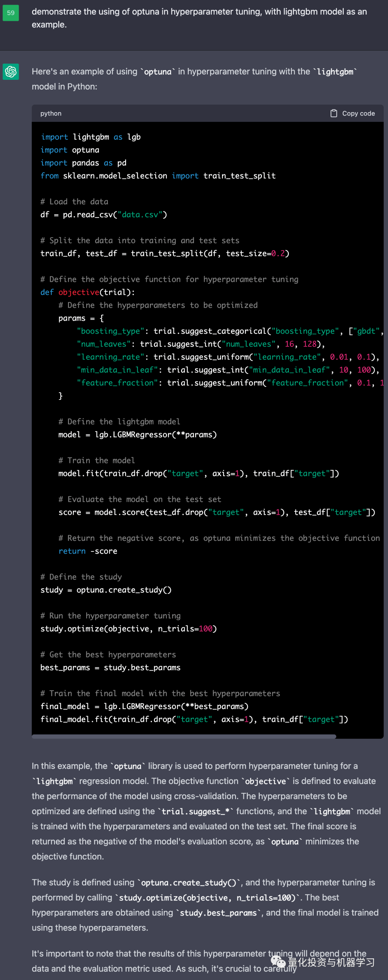This screenshot has width=388, height=980.
Task: Click the "return -score" statement
Action: tap(88, 551)
